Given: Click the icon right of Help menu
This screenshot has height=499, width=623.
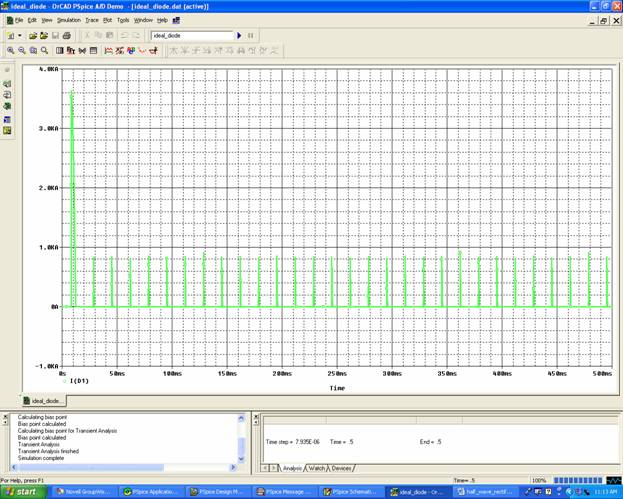Looking at the screenshot, I should (x=176, y=20).
